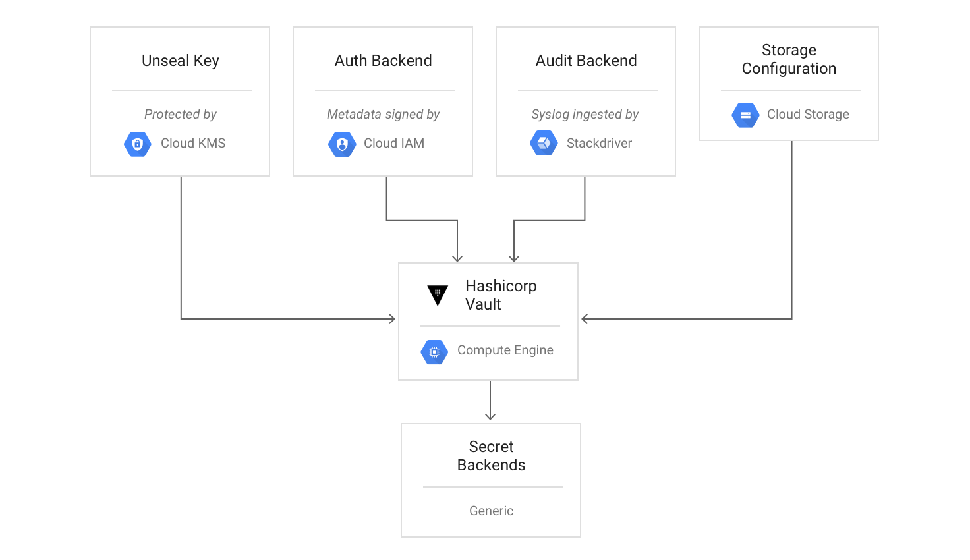Click the Audit Backend title
The image size is (970, 560).
[x=586, y=61]
